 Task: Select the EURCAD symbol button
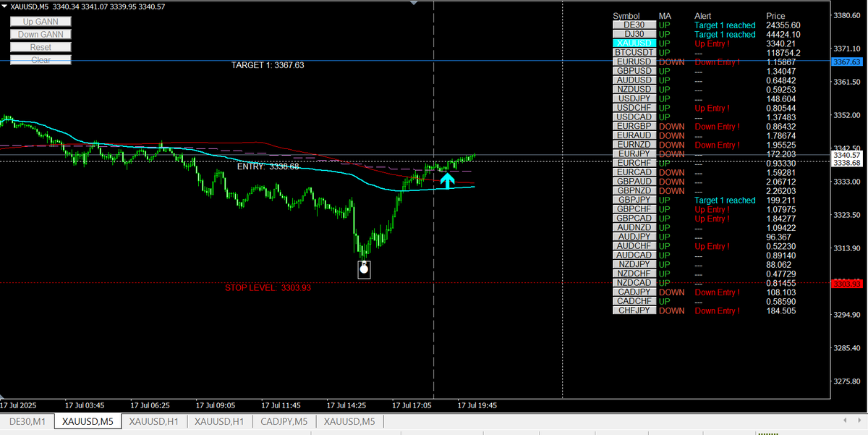point(634,172)
